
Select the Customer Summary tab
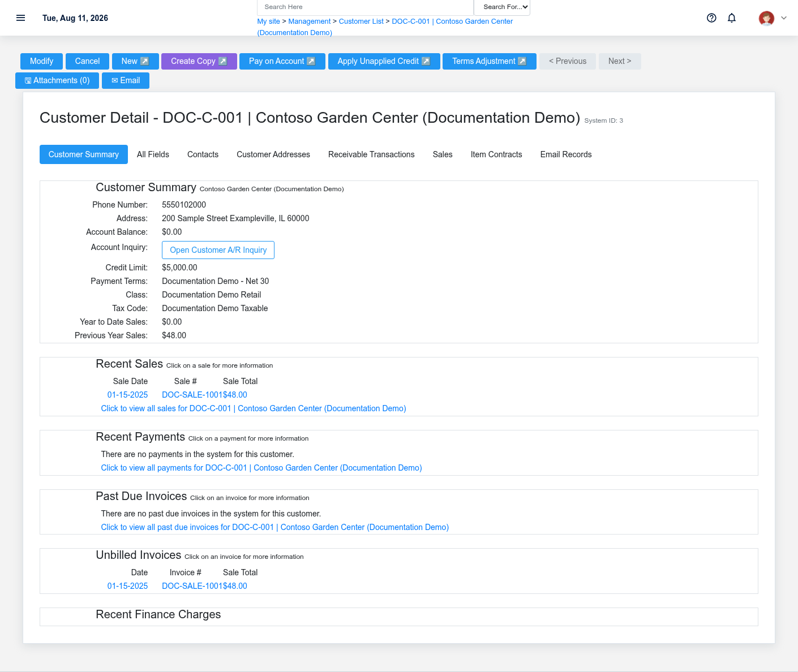84,154
